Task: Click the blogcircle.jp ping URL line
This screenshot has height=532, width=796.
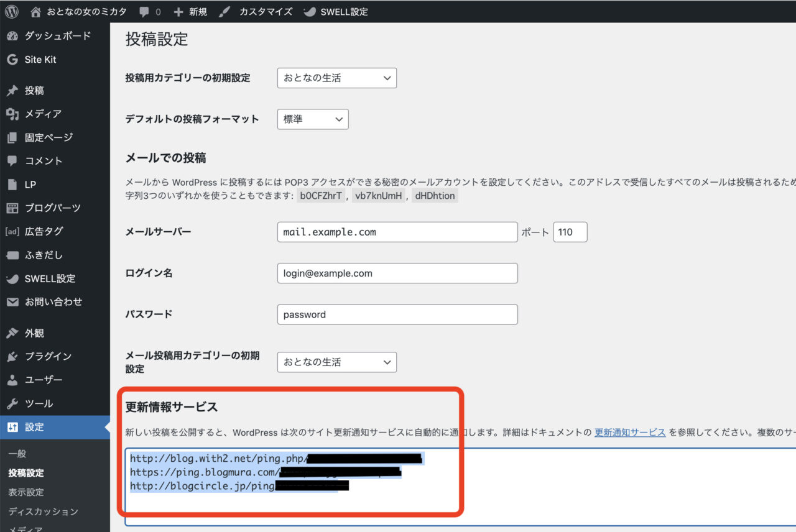Action: click(x=239, y=486)
